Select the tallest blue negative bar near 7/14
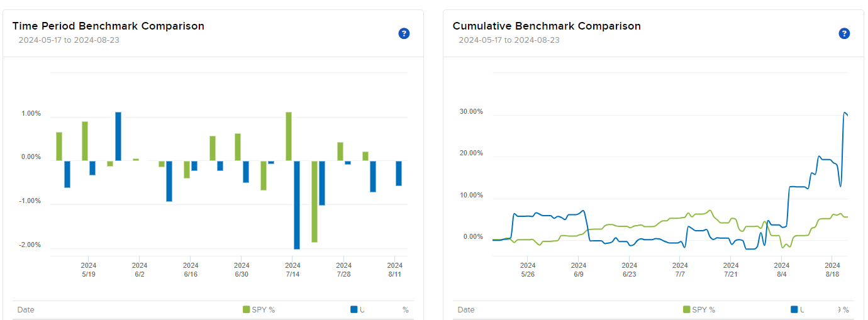This screenshot has height=320, width=868. pos(297,204)
